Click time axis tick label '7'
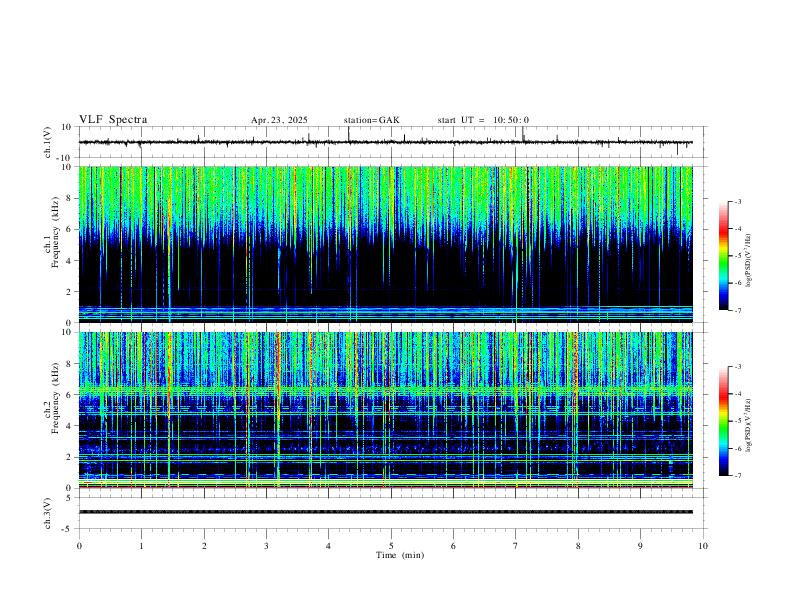The width and height of the screenshot is (792, 612). tap(516, 546)
